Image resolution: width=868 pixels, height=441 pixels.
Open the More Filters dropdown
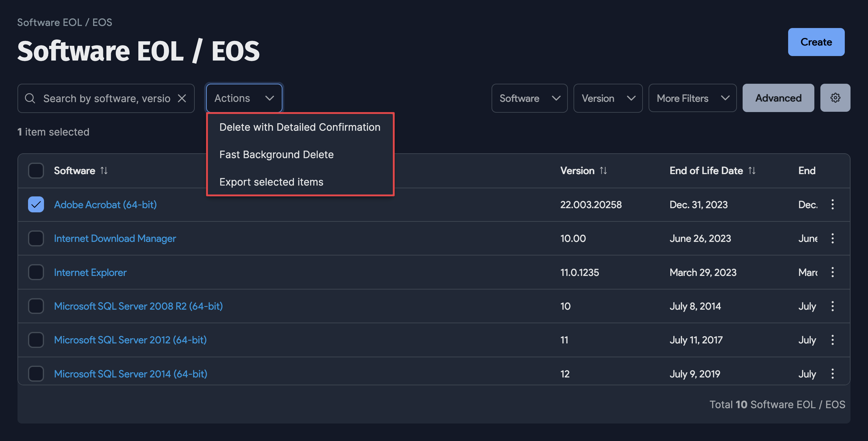tap(692, 98)
